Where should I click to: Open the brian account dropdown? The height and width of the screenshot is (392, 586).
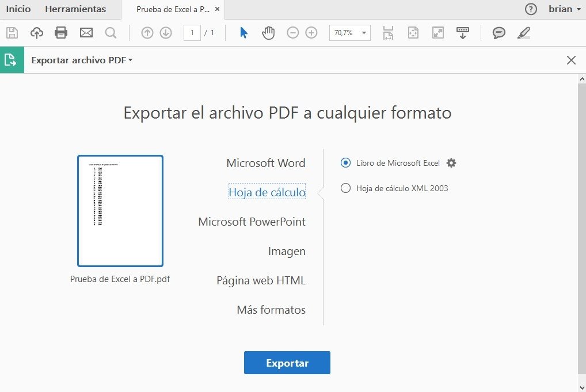click(564, 9)
